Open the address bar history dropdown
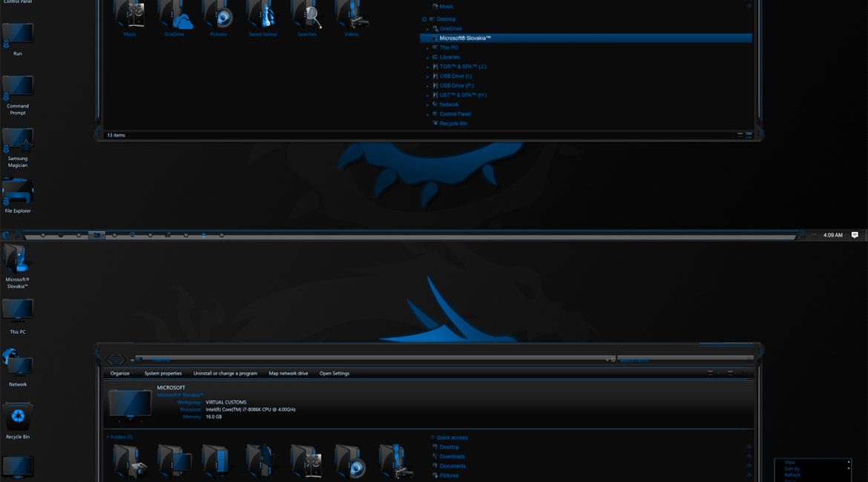 tap(608, 360)
